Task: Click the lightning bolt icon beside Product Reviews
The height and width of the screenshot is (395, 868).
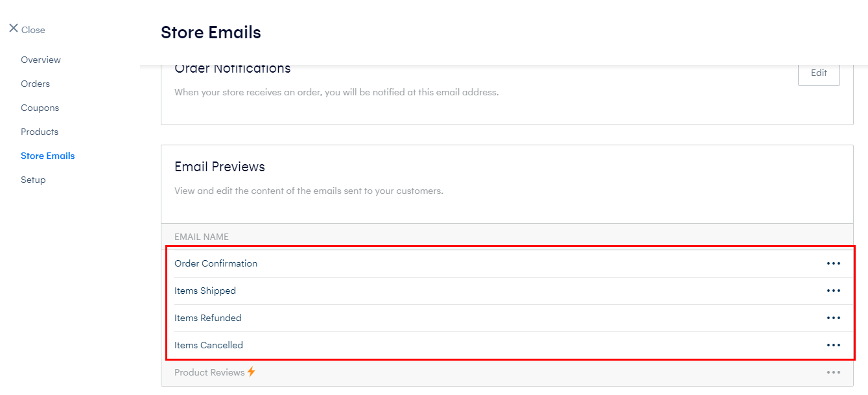Action: pyautogui.click(x=252, y=372)
